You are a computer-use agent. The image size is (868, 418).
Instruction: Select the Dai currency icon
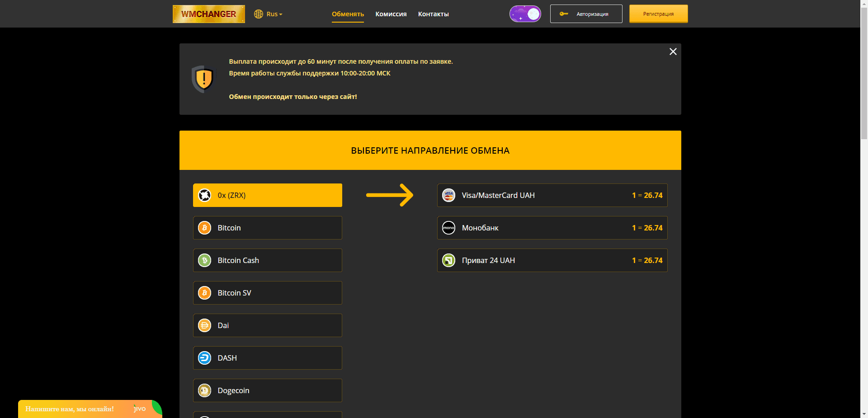(x=205, y=325)
